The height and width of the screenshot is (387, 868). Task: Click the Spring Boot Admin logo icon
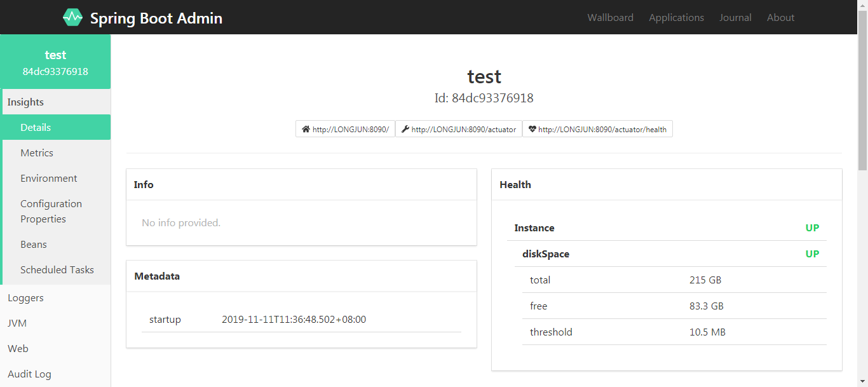pos(73,17)
